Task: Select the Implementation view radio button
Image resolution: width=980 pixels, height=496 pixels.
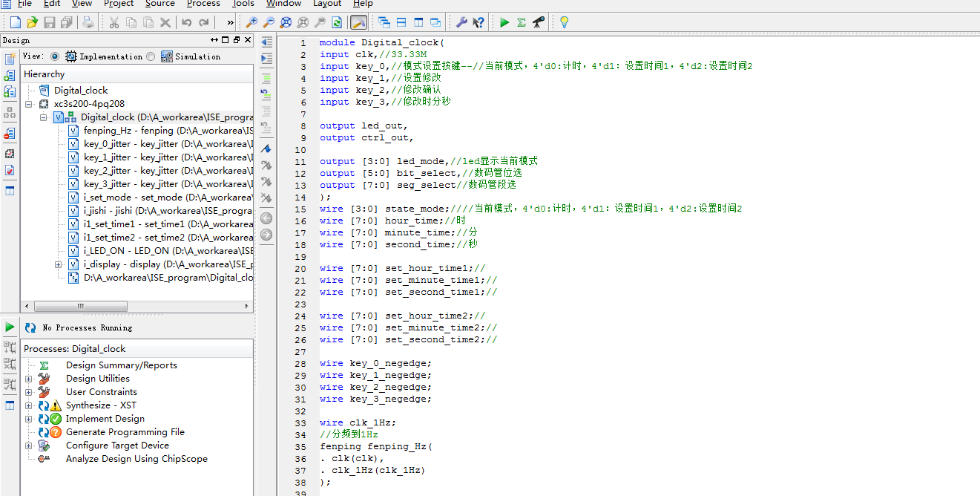Action: [55, 56]
